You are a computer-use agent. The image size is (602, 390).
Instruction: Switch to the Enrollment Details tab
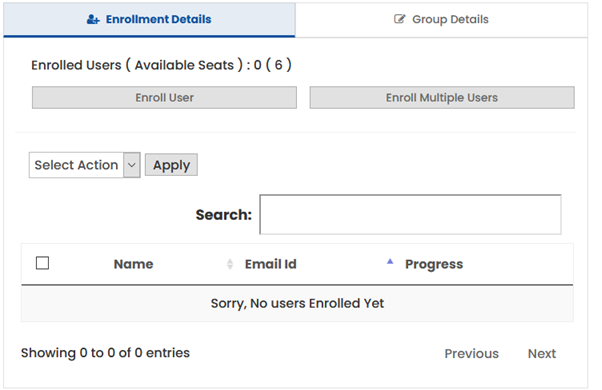tap(149, 20)
